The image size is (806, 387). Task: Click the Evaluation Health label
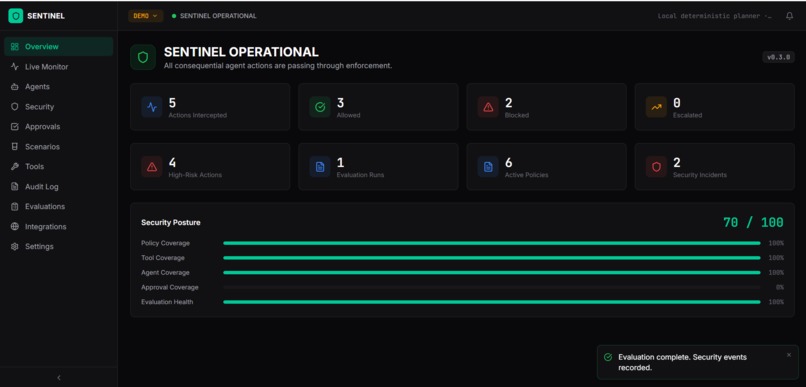(167, 302)
